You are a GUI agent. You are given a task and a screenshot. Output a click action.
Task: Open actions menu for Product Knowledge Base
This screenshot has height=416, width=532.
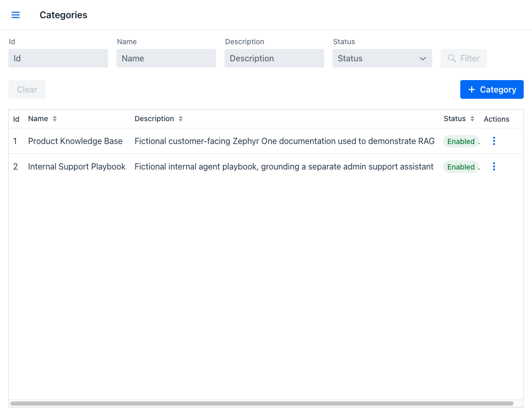coord(494,141)
